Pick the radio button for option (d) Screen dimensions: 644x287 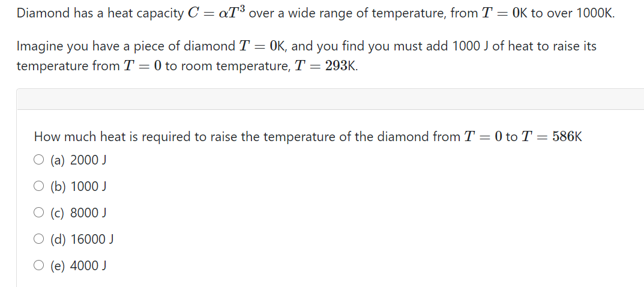click(38, 239)
